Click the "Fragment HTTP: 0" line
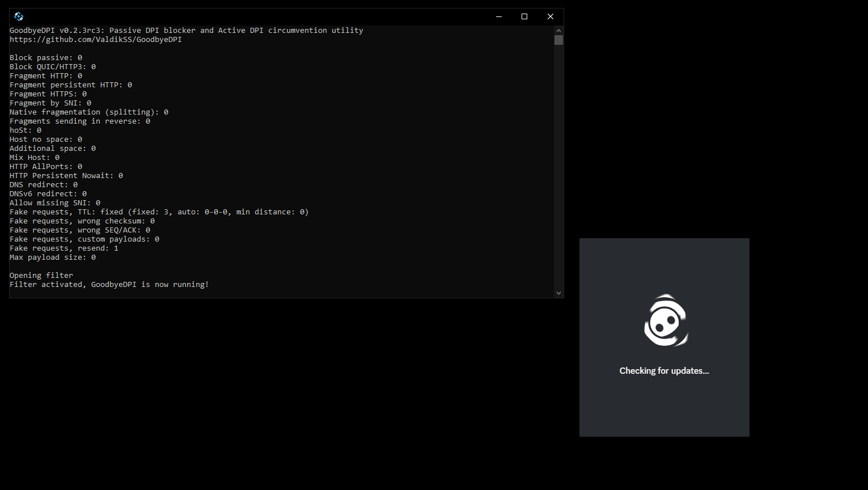Image resolution: width=868 pixels, height=490 pixels. click(46, 76)
